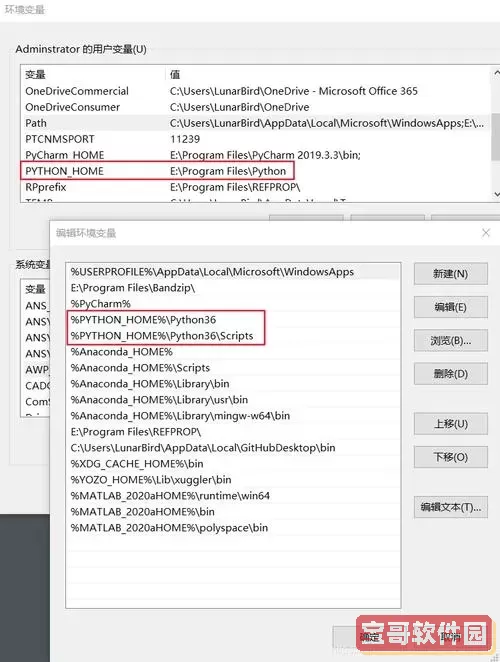The image size is (500, 662).
Task: Select %XDG_CACHE_HOME%\bin entry
Action: [233, 464]
